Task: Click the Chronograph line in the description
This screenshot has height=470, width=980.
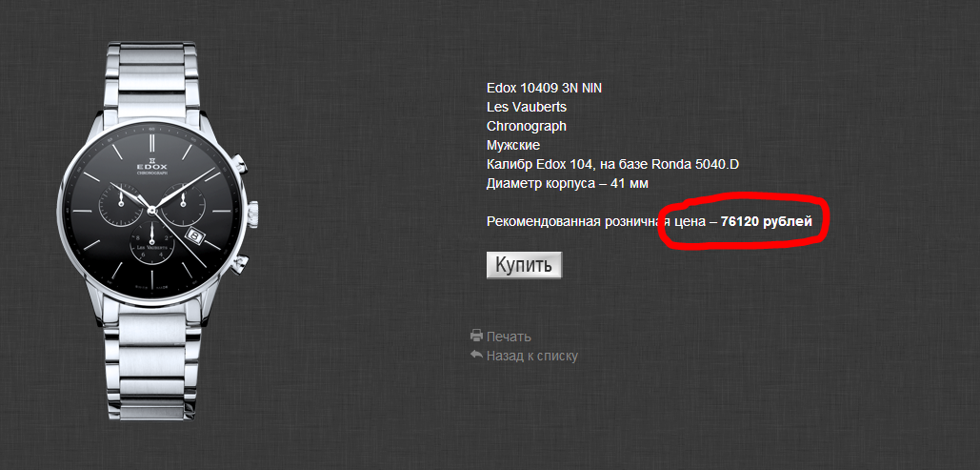Action: [527, 126]
